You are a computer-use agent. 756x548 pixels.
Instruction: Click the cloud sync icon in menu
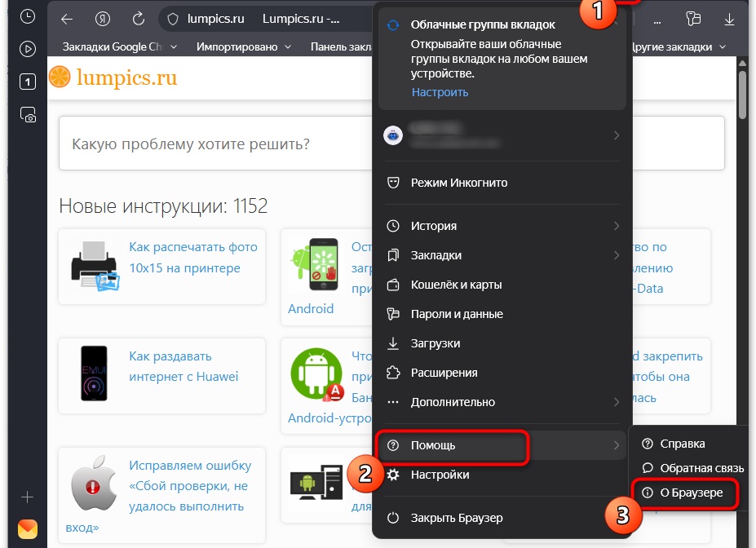click(x=393, y=25)
